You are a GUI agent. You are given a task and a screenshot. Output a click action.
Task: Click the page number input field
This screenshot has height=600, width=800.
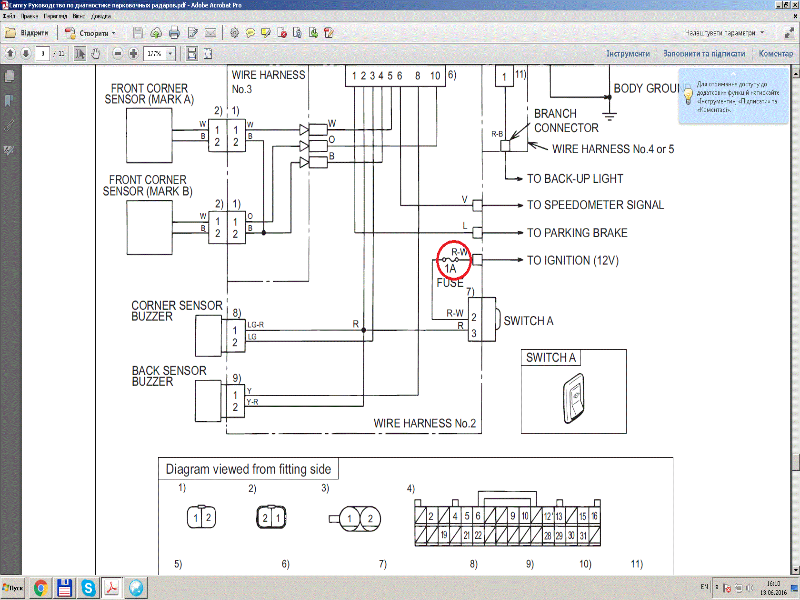pyautogui.click(x=43, y=53)
